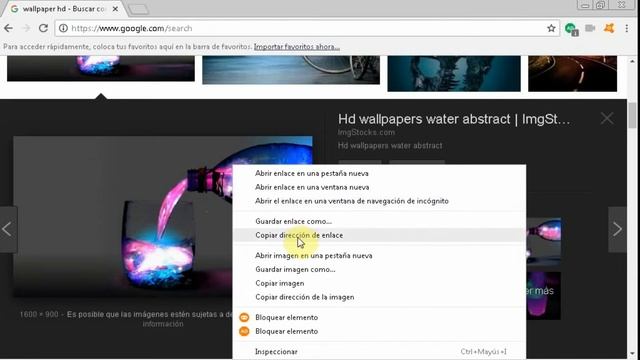Select Guardar enlace como...
The image size is (640, 360).
click(379, 222)
